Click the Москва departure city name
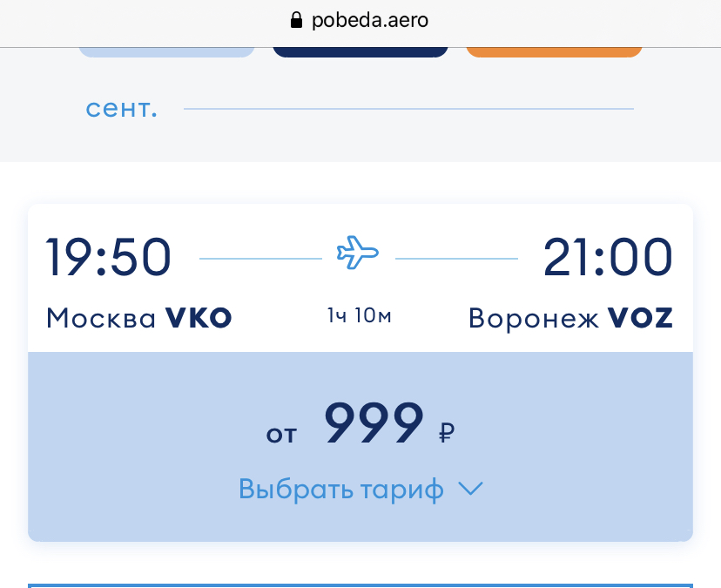The height and width of the screenshot is (588, 721). coord(101,318)
